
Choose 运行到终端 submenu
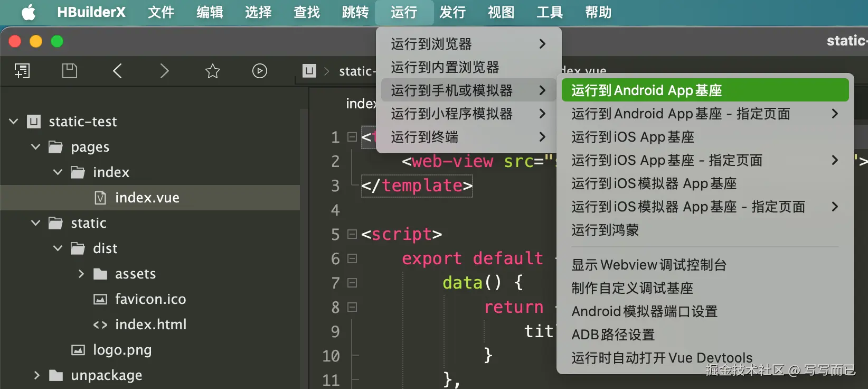[x=468, y=137]
